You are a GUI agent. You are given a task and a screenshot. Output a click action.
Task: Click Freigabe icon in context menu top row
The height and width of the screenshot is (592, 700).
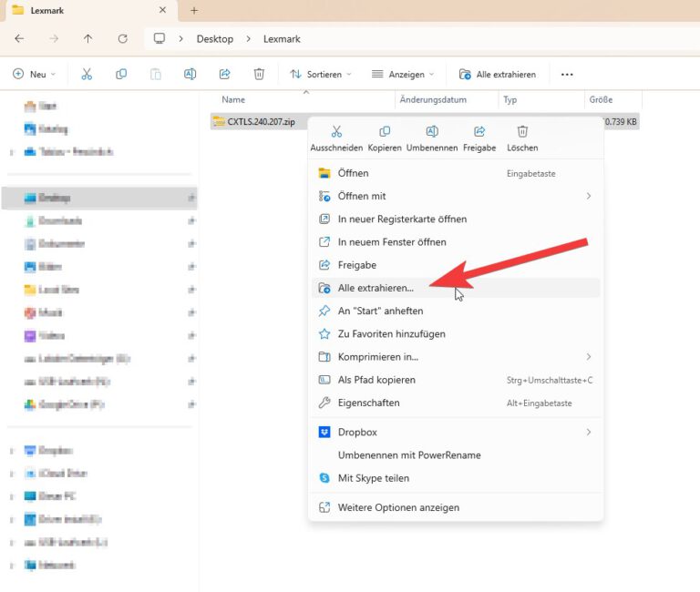[479, 138]
